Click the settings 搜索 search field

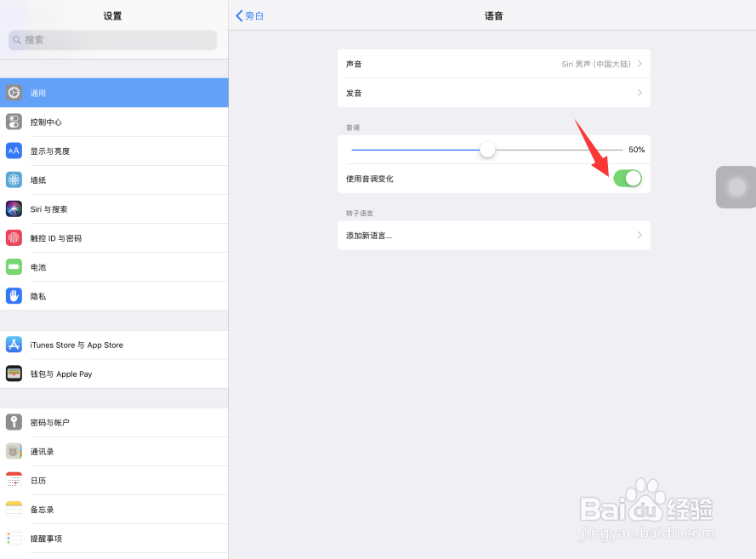click(x=113, y=40)
